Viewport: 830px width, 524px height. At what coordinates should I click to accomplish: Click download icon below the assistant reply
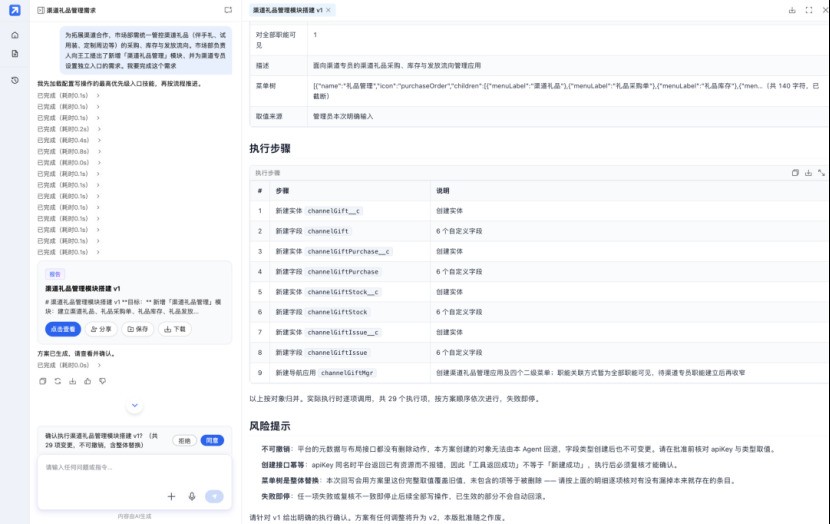click(x=73, y=381)
